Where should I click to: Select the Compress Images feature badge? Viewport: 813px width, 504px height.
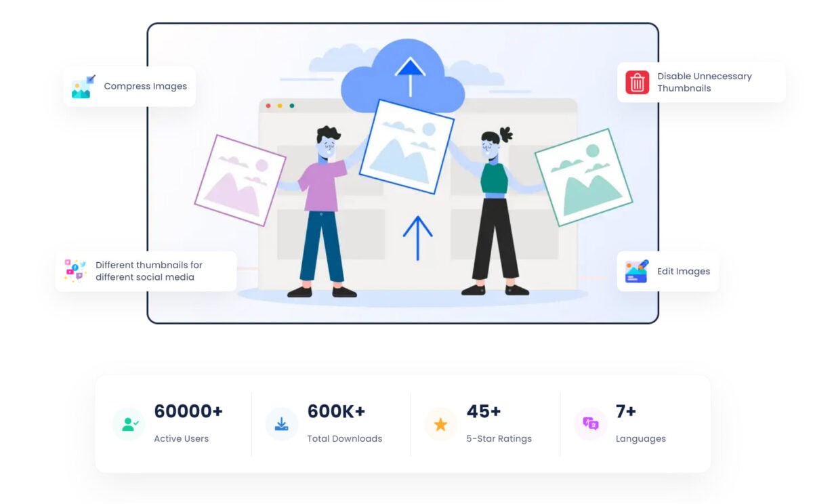pyautogui.click(x=129, y=86)
